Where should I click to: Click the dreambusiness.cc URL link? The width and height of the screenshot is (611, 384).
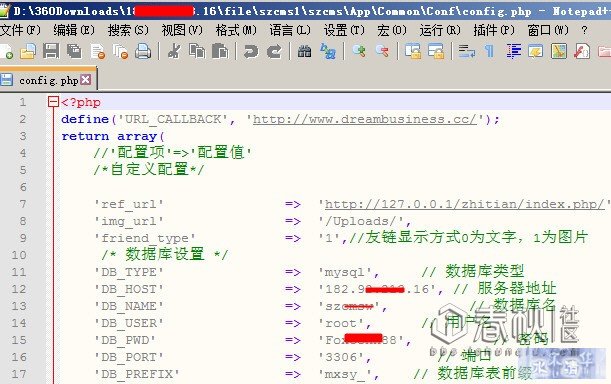[365, 119]
